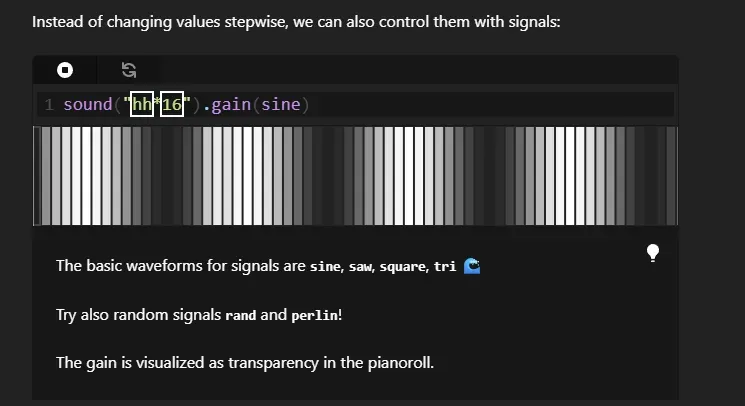Image resolution: width=745 pixels, height=406 pixels.
Task: Click the "rand" signal name in the tip
Action: (x=240, y=315)
